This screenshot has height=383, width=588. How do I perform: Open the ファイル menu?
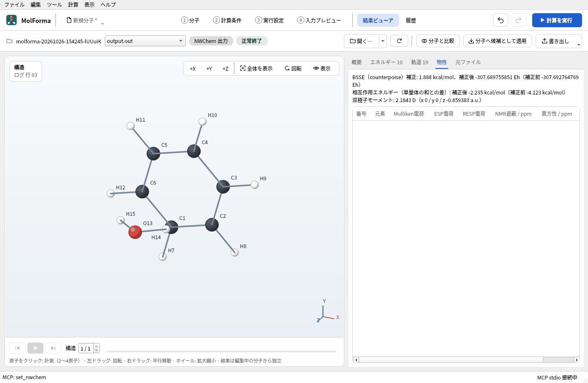pyautogui.click(x=14, y=5)
